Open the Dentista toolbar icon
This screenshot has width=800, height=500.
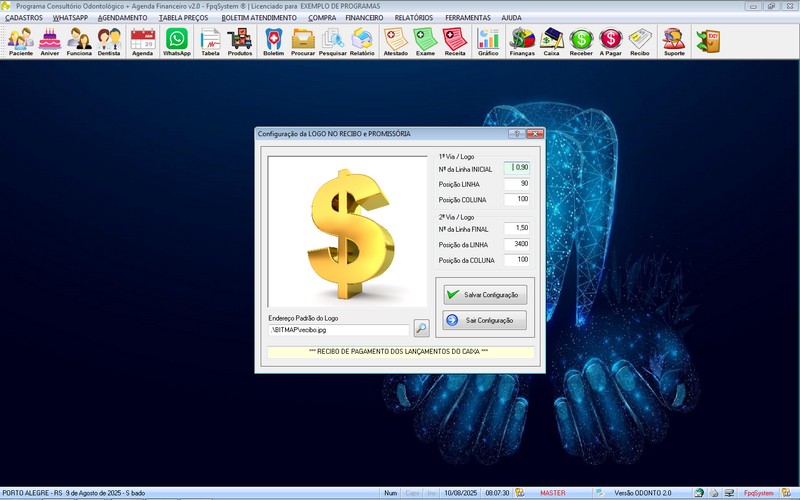(110, 41)
